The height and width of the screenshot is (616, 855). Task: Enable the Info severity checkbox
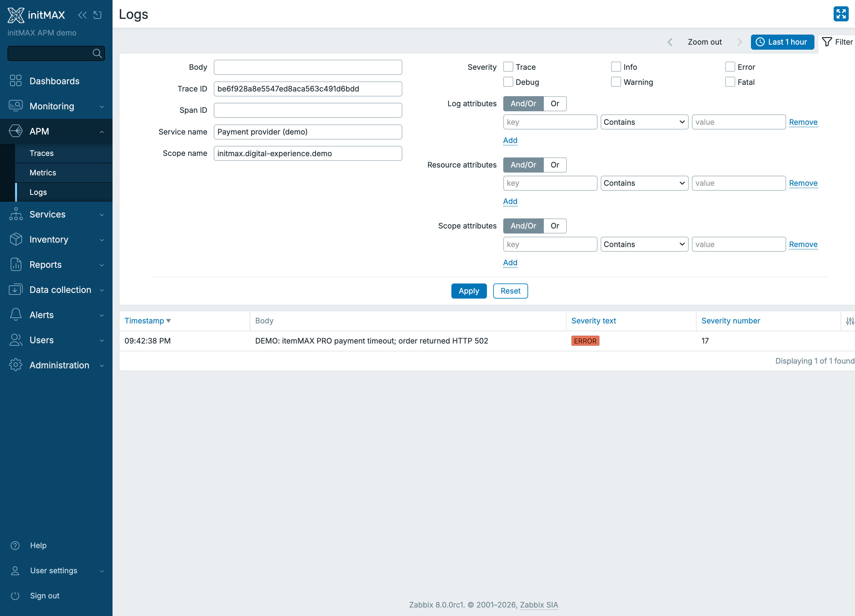[x=615, y=67]
